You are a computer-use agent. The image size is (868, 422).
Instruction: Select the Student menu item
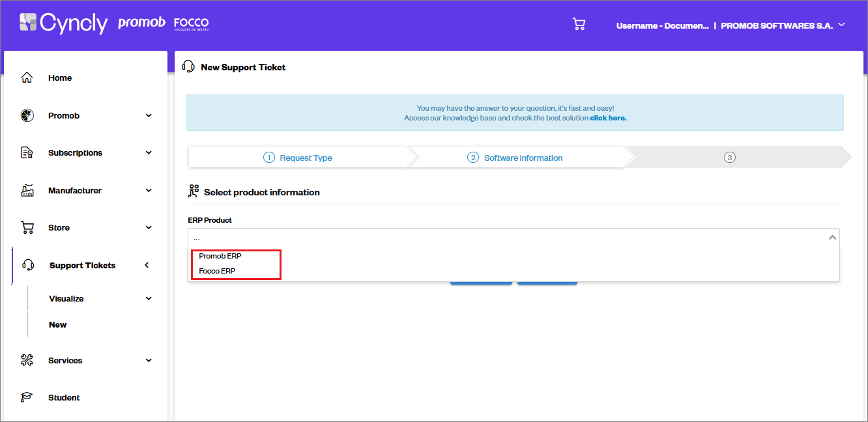(x=64, y=397)
